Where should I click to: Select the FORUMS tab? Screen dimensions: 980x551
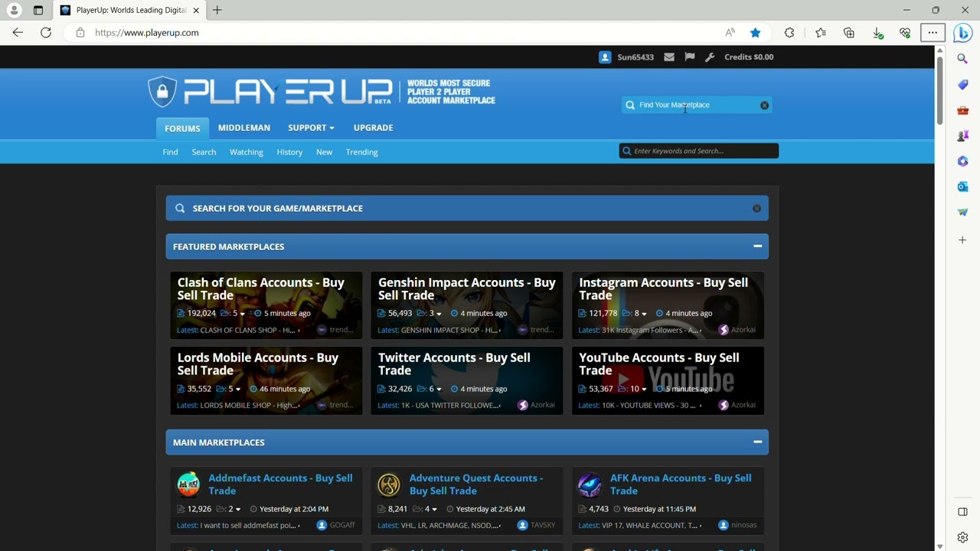[182, 129]
